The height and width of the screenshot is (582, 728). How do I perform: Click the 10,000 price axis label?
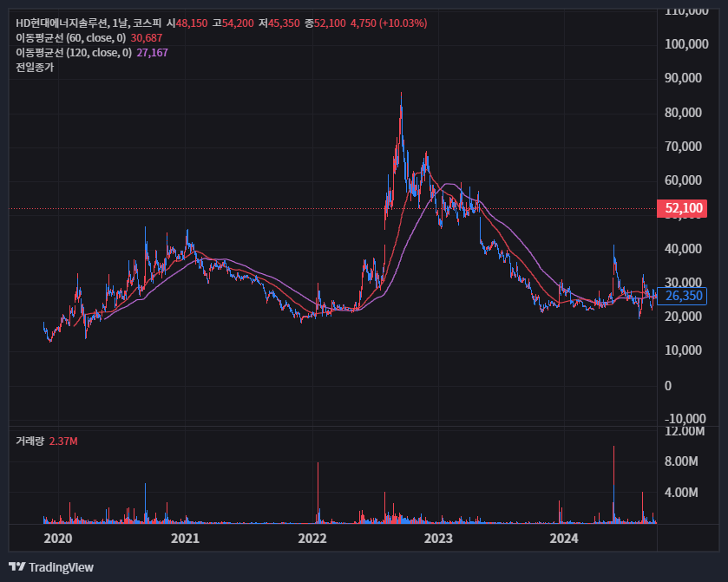coord(684,350)
